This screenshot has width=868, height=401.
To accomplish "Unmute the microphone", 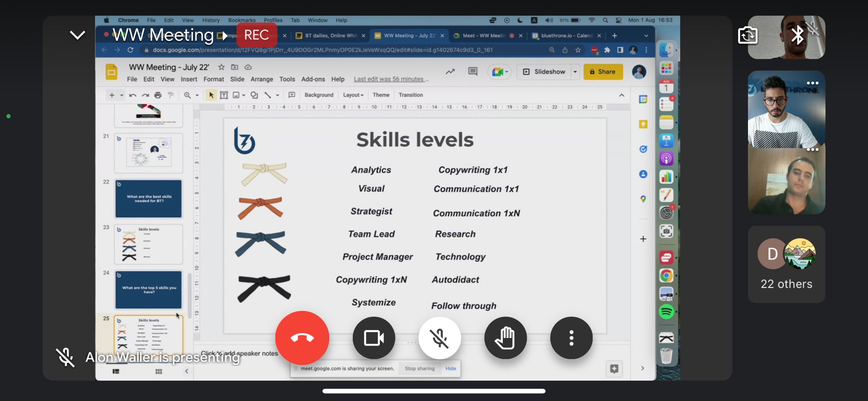I will 440,338.
